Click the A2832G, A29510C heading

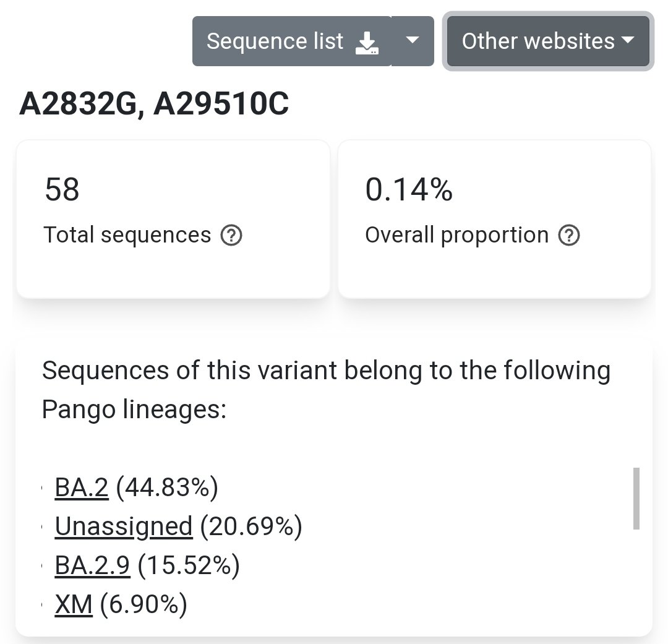pos(154,105)
